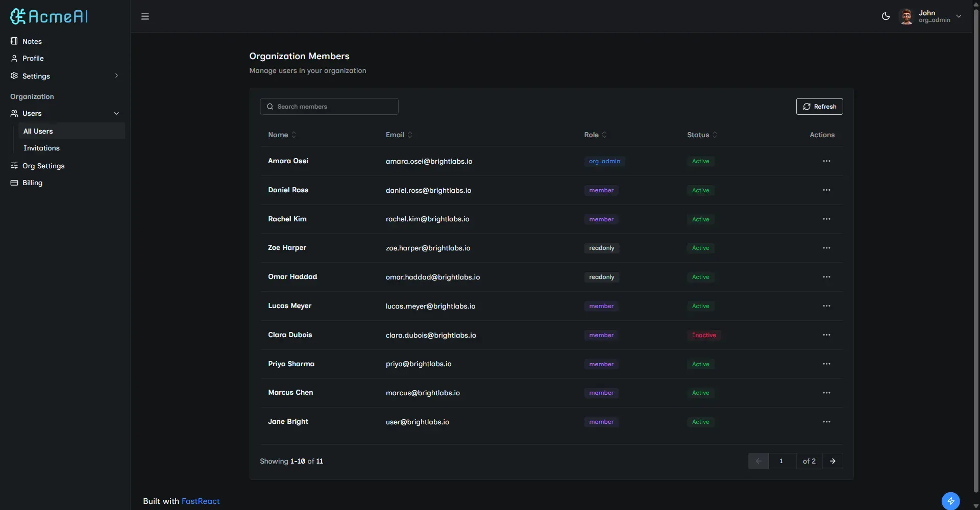Viewport: 980px width, 510px height.
Task: Click Clara Dubois's Inactive status badge
Action: click(x=704, y=335)
